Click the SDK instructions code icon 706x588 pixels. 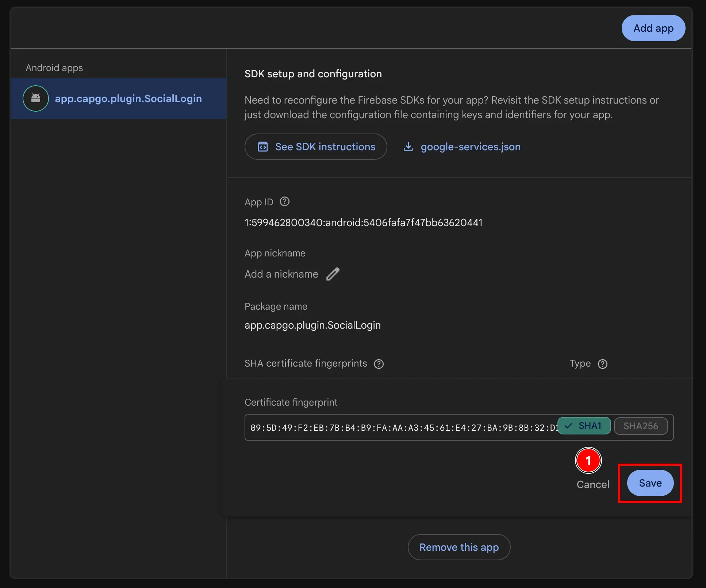point(262,147)
